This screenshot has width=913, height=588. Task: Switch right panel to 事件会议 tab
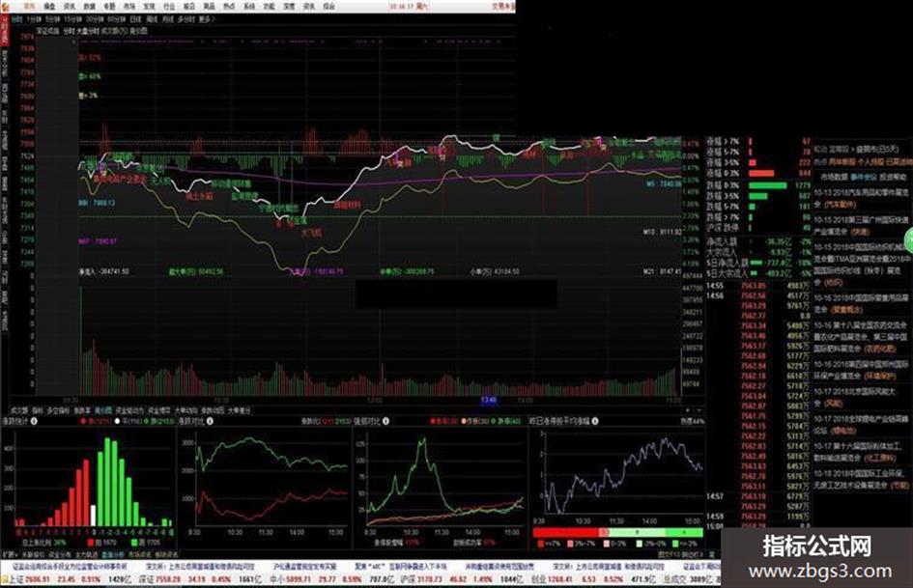(863, 177)
